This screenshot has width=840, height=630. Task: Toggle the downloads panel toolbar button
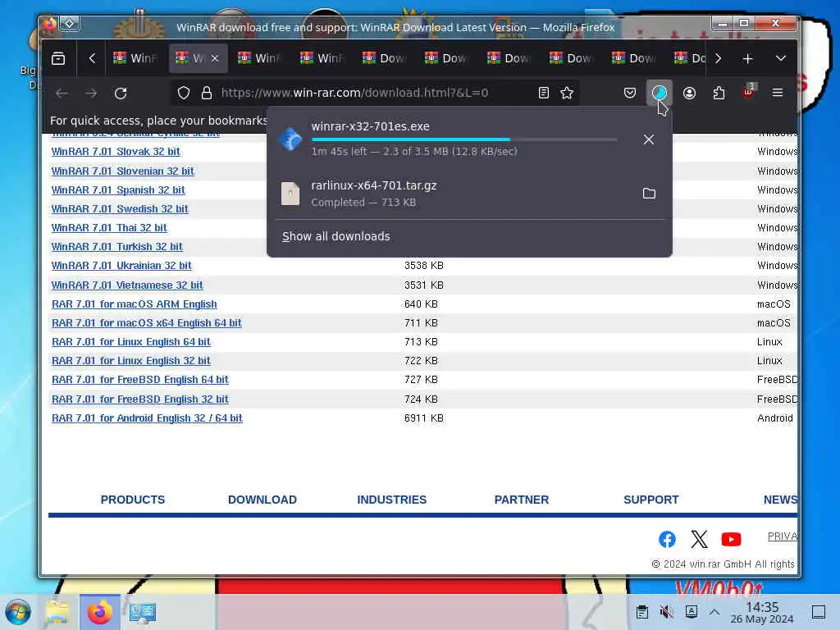[x=660, y=94]
